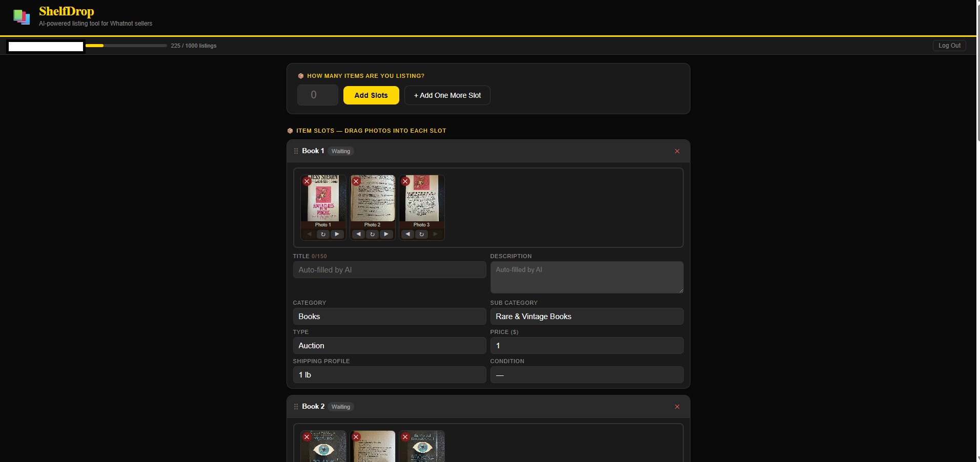Grab the Book 1 drag handle

click(x=296, y=151)
